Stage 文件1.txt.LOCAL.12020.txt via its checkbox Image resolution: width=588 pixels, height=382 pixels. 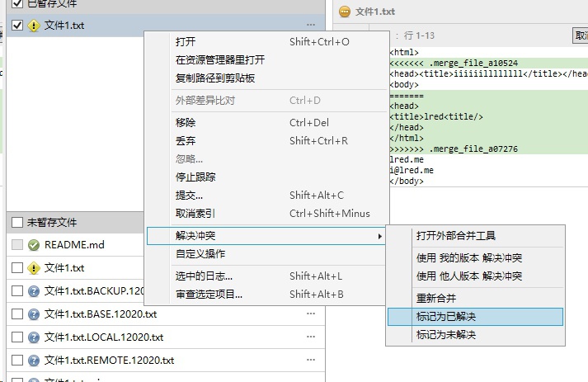(x=17, y=337)
